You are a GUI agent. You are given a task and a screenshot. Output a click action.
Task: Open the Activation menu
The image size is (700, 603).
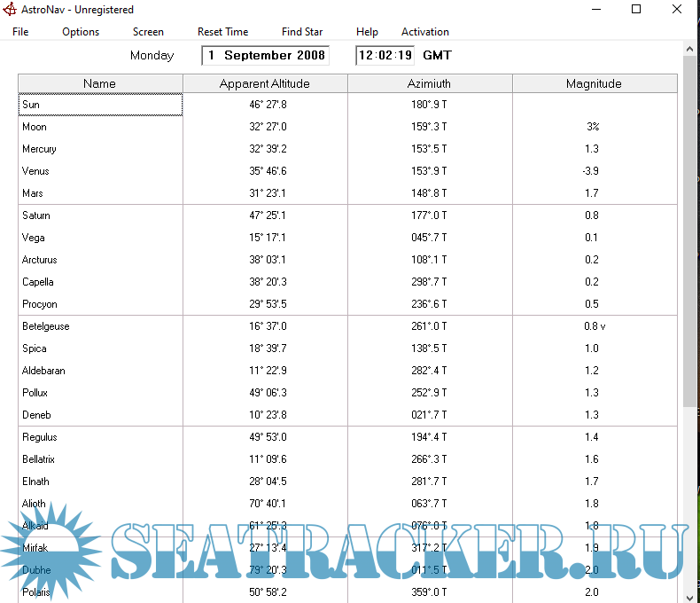(x=425, y=32)
